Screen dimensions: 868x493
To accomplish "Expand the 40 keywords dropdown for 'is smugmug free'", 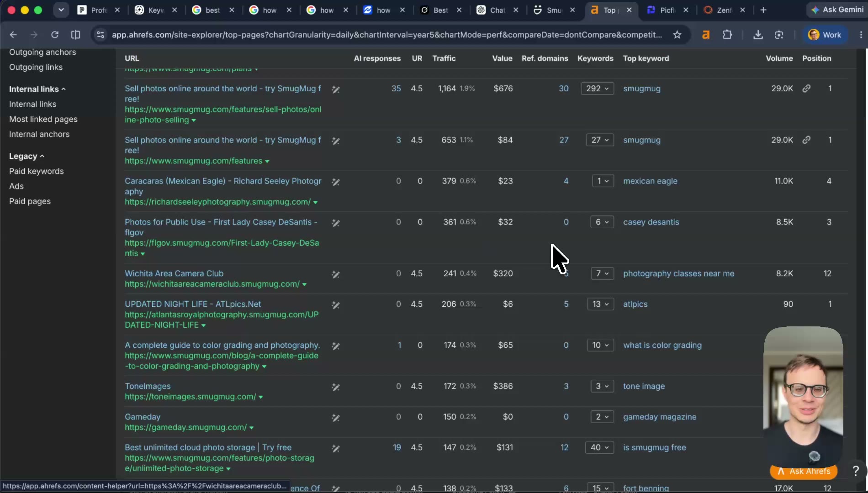I will click(x=599, y=447).
